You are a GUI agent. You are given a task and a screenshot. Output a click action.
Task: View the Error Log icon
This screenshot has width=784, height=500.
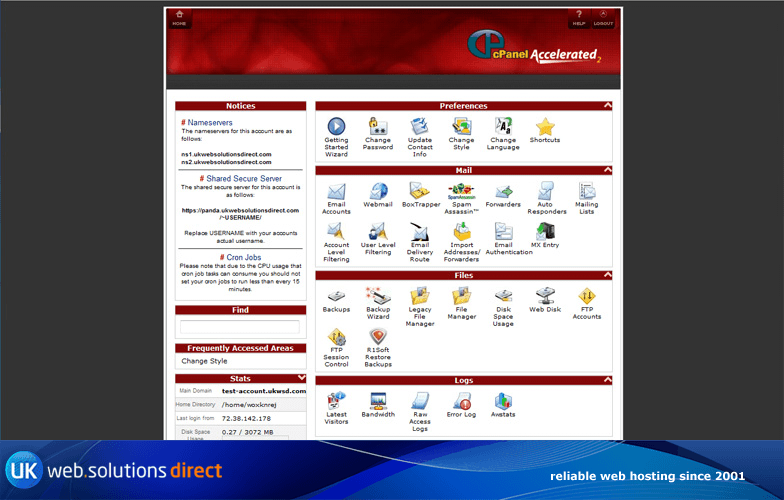[461, 401]
